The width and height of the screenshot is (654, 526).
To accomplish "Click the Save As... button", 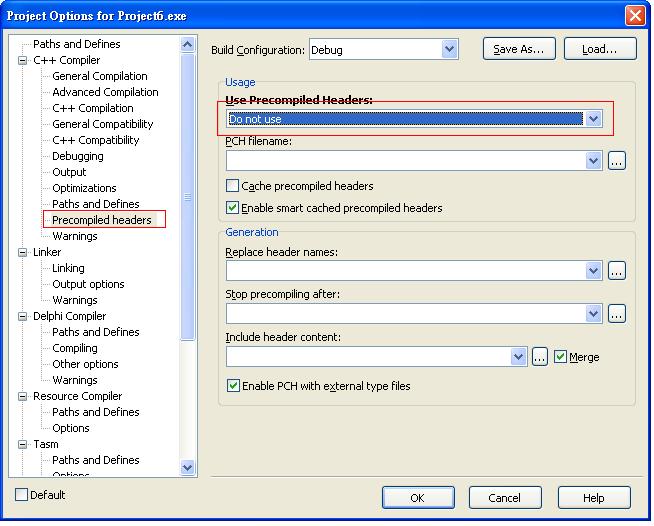I will pos(519,49).
